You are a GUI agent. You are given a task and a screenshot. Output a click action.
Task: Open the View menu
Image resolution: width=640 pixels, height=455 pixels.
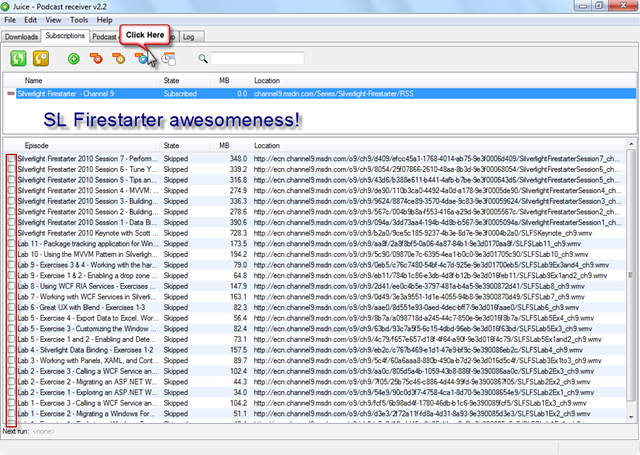[x=53, y=20]
